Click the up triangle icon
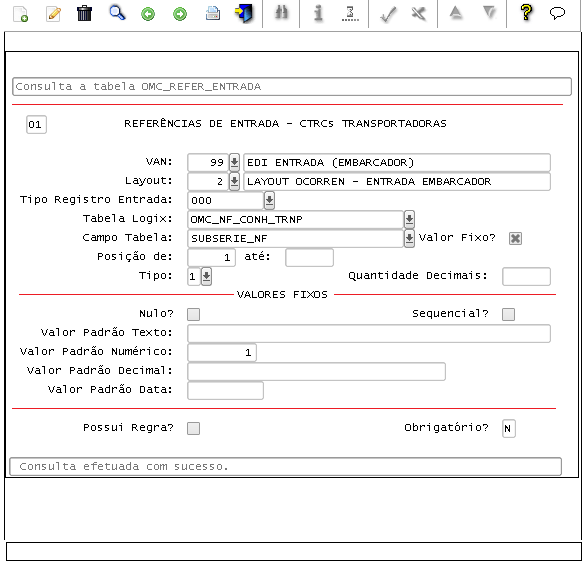Viewport: 585px width, 565px height. 456,13
